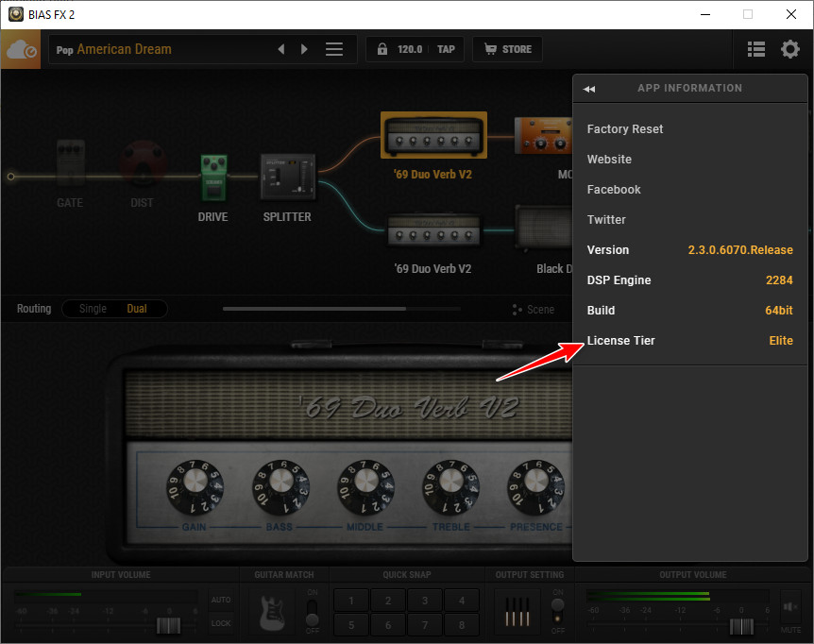Select the highlighted upper '69 Duo Verb V2 amp
Viewport: 814px width, 644px height.
(x=433, y=135)
